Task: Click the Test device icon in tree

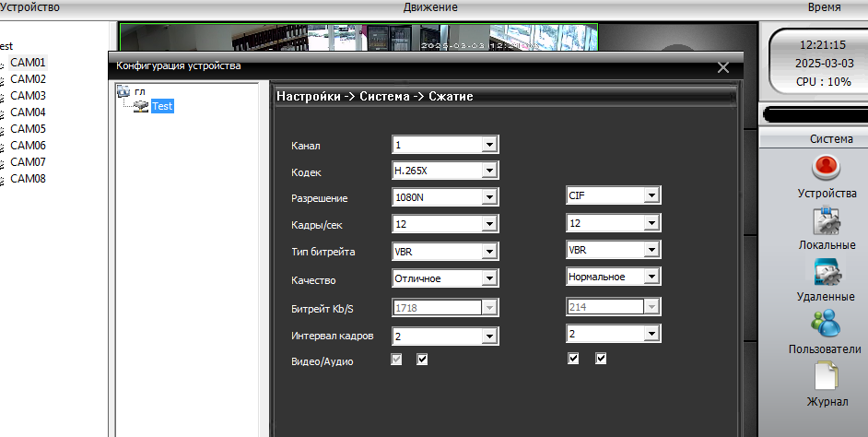Action: [141, 106]
